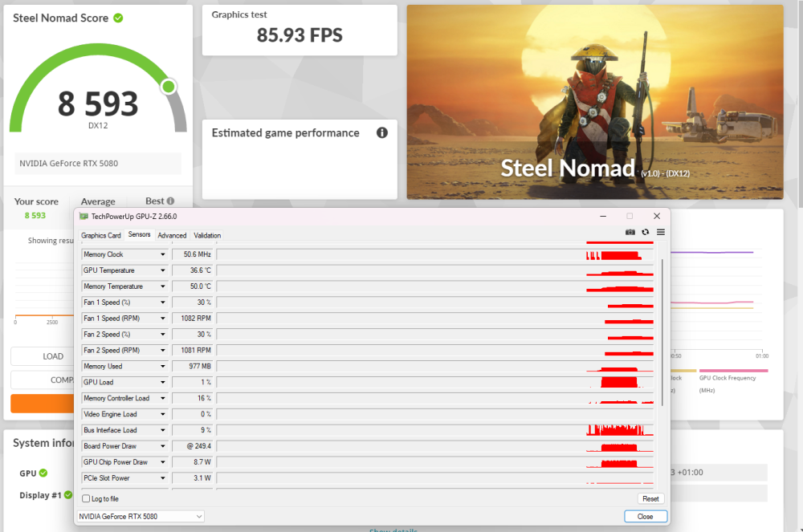Click the 3DMark page scrollbar at right edge
This screenshot has height=532, width=803.
click(x=801, y=104)
